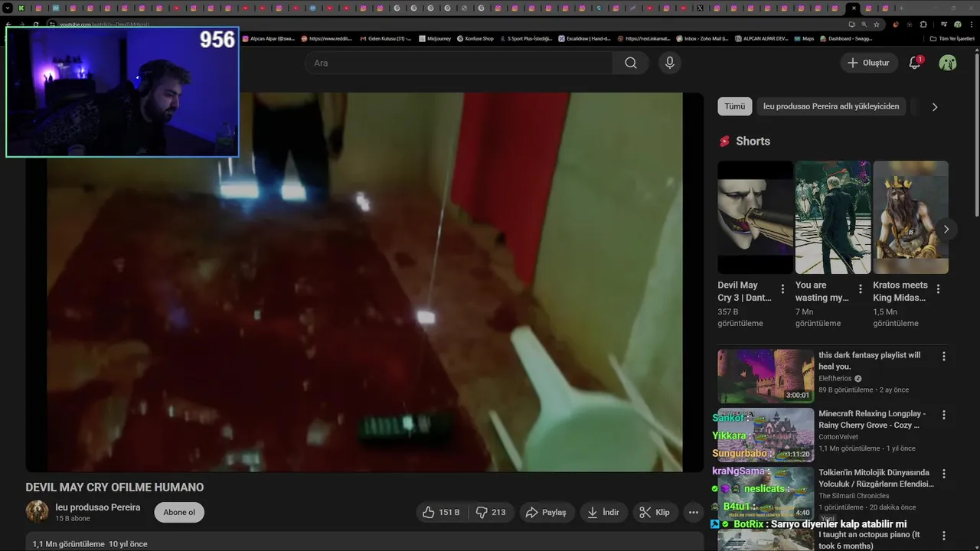This screenshot has width=980, height=551.
Task: Click the 1,1 Mn görüntüleme description text
Action: click(x=68, y=544)
